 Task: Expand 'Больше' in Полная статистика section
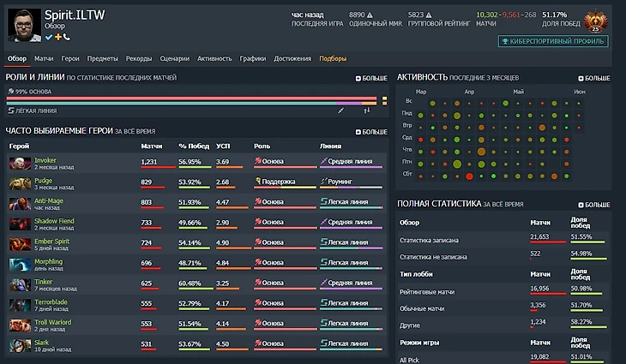click(594, 205)
